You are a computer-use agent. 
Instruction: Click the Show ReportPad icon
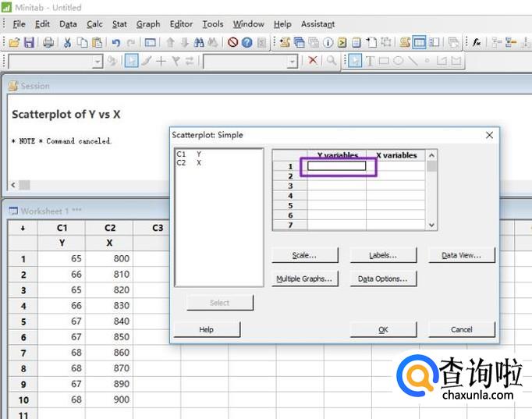pyautogui.click(x=356, y=42)
